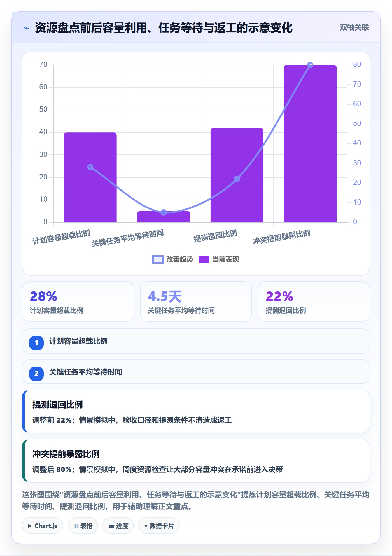This screenshot has height=556, width=392.
Task: Click the lightning icon beside the title
Action: coord(27,28)
